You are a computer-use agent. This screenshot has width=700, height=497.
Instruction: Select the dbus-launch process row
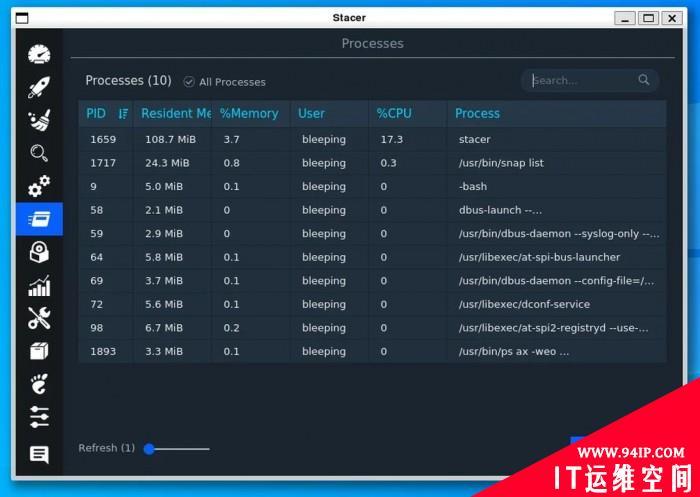[x=372, y=210]
